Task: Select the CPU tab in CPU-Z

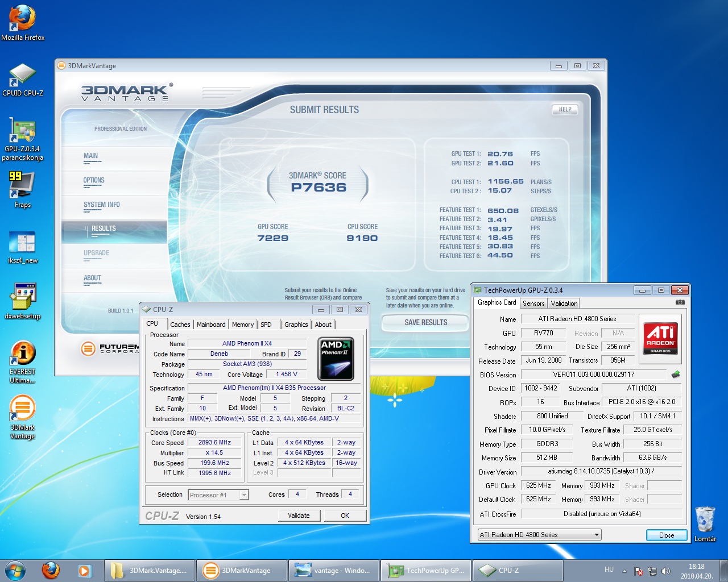Action: pos(153,323)
